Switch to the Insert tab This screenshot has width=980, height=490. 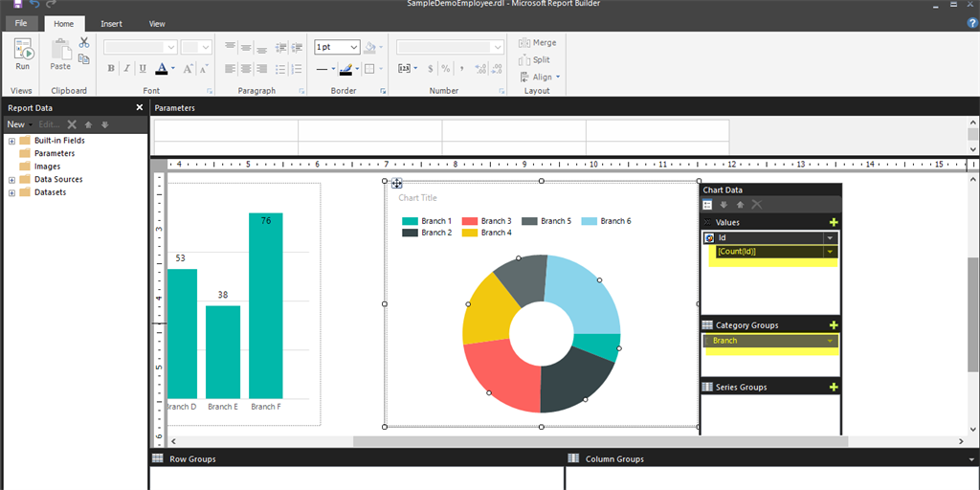[111, 24]
